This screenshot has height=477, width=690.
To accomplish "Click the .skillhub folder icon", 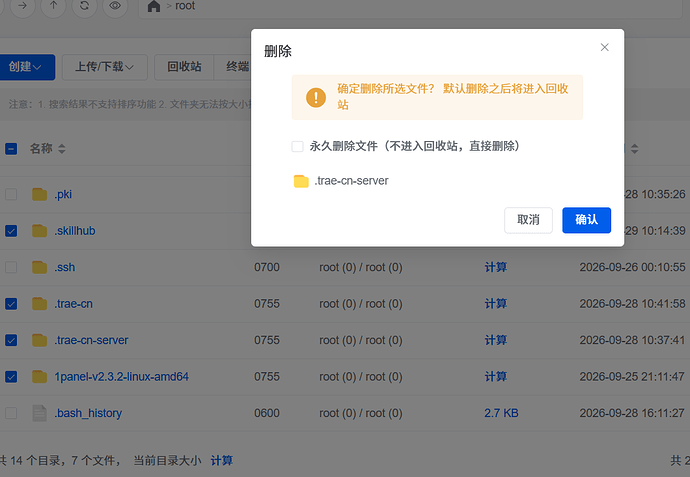I will (x=40, y=231).
